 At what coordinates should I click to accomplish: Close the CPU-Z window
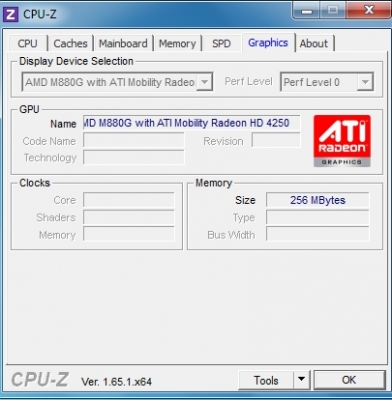pyautogui.click(x=368, y=11)
